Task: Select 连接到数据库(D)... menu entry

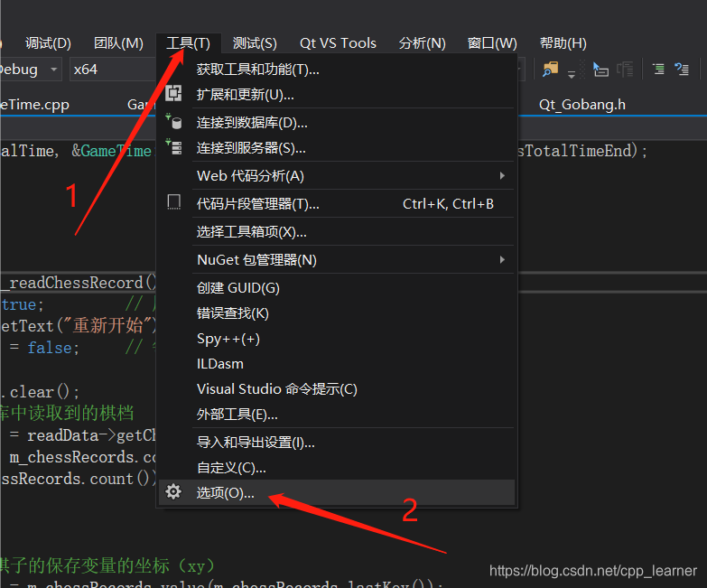Action: pyautogui.click(x=338, y=123)
